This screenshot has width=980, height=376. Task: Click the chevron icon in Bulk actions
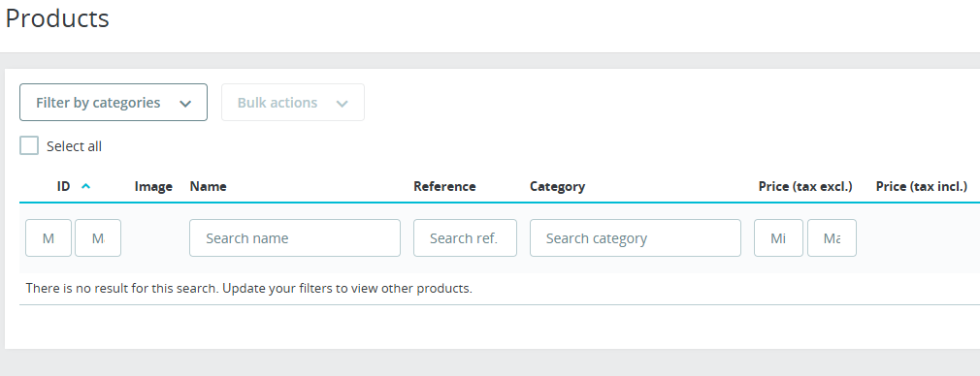coord(342,104)
